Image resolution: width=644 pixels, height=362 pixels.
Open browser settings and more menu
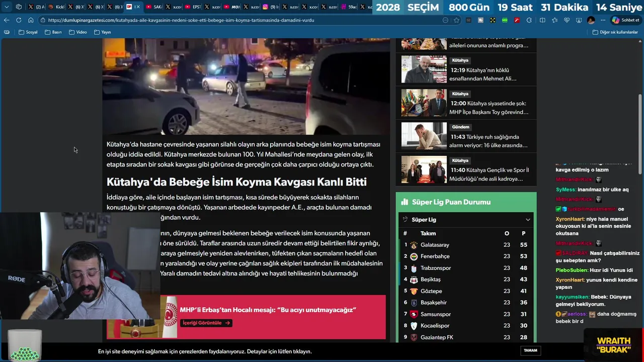point(603,20)
